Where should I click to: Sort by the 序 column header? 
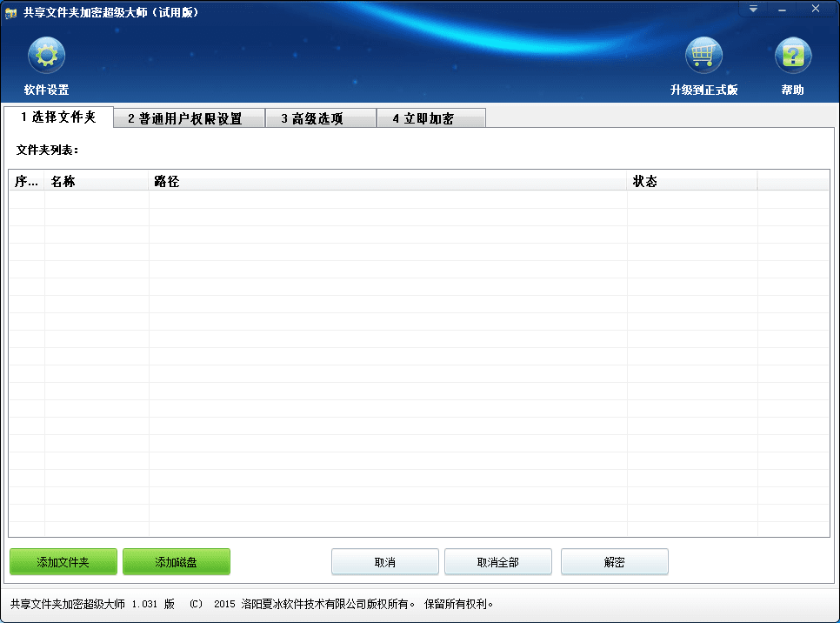point(27,181)
